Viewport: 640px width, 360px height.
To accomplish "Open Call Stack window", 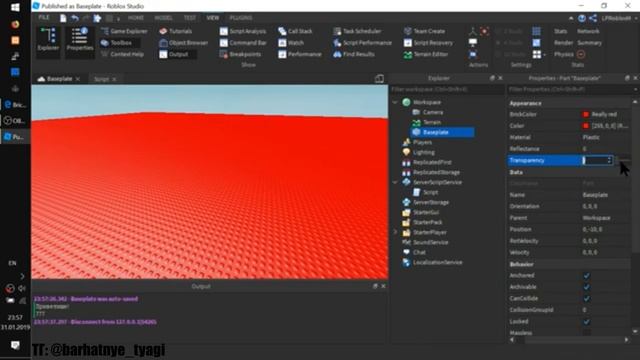I will tap(295, 31).
